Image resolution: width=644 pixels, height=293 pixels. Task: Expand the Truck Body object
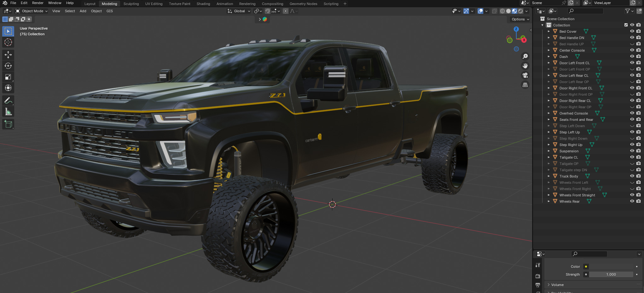(x=549, y=176)
